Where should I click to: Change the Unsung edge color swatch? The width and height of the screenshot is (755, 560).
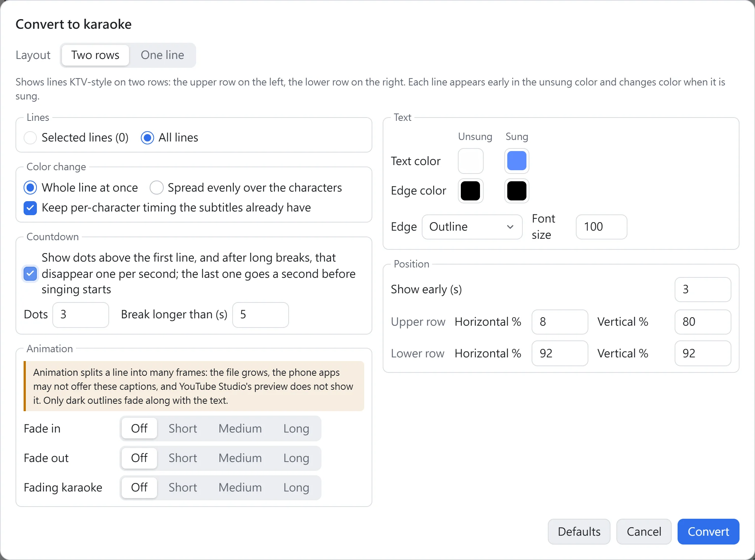(470, 191)
